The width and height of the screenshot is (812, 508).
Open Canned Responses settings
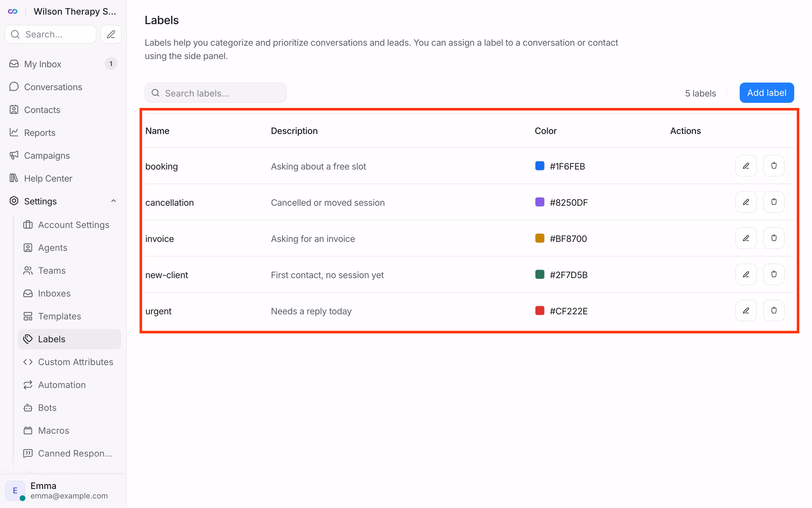click(69, 453)
